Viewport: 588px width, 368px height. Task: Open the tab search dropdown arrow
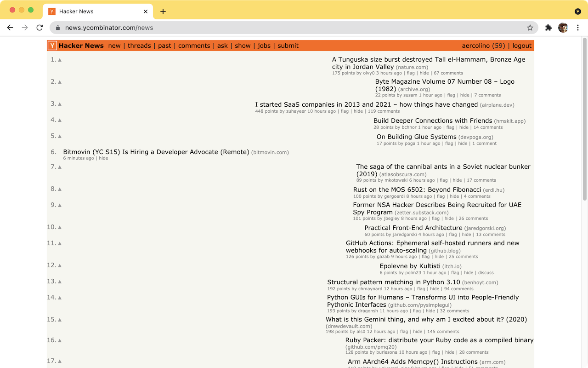tap(578, 11)
